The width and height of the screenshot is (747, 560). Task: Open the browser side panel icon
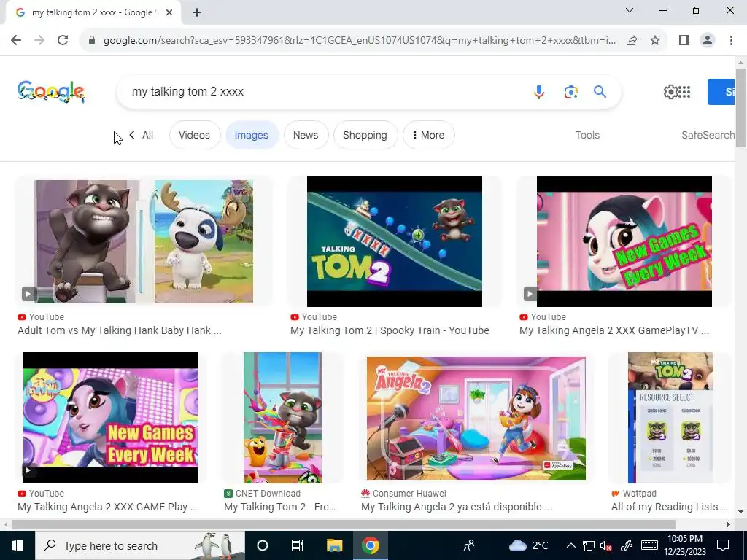click(684, 41)
